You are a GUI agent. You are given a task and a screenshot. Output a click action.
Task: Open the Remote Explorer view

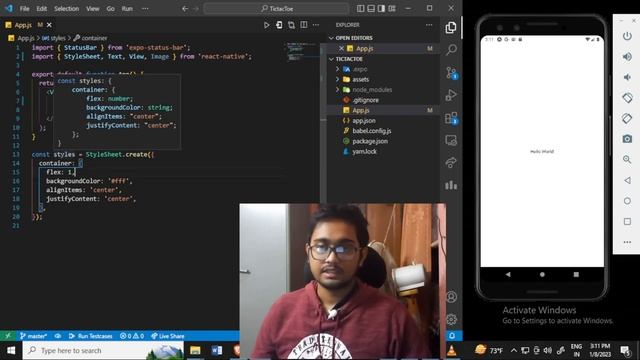tap(451, 140)
